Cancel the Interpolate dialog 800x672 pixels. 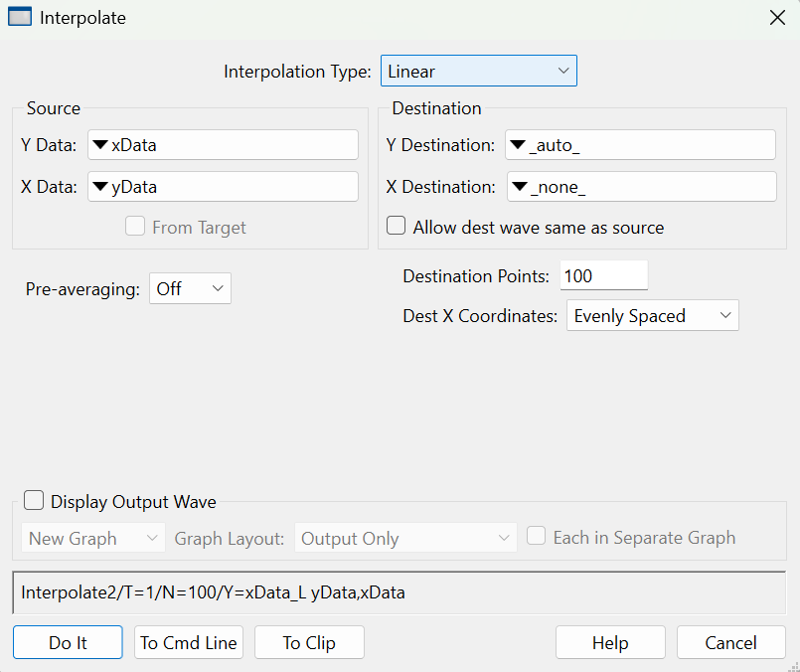pyautogui.click(x=731, y=643)
